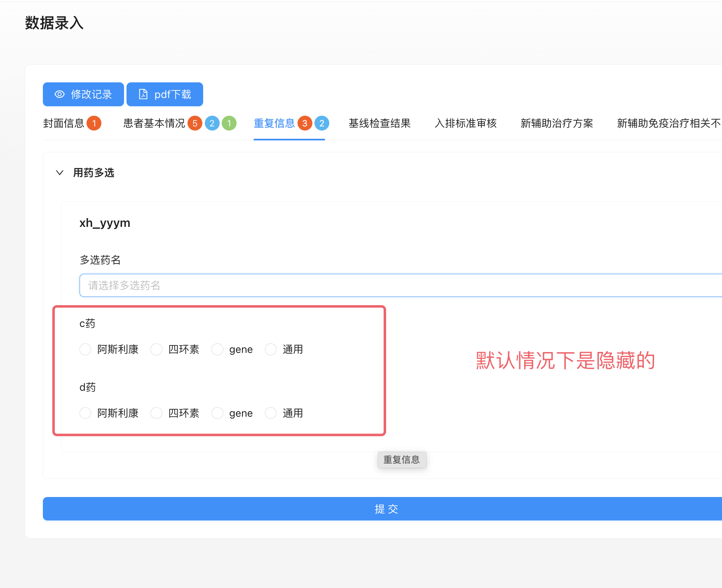Click the eye icon on 修改记录 button

[x=59, y=94]
